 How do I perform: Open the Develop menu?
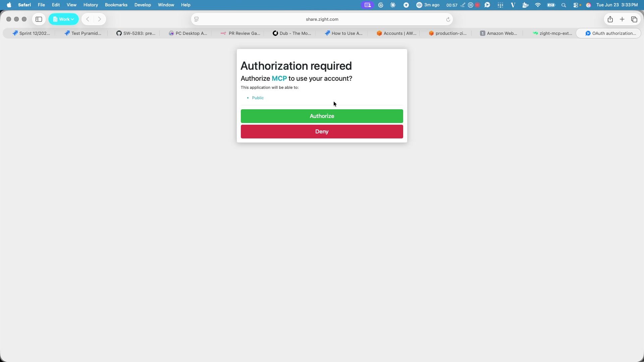(x=143, y=5)
